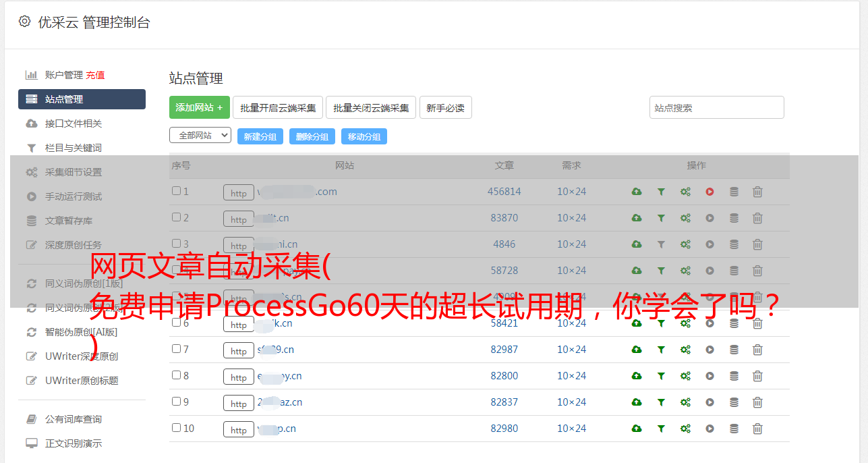Click the red run-test play icon in row 1
This screenshot has height=463, width=868.
click(x=710, y=192)
